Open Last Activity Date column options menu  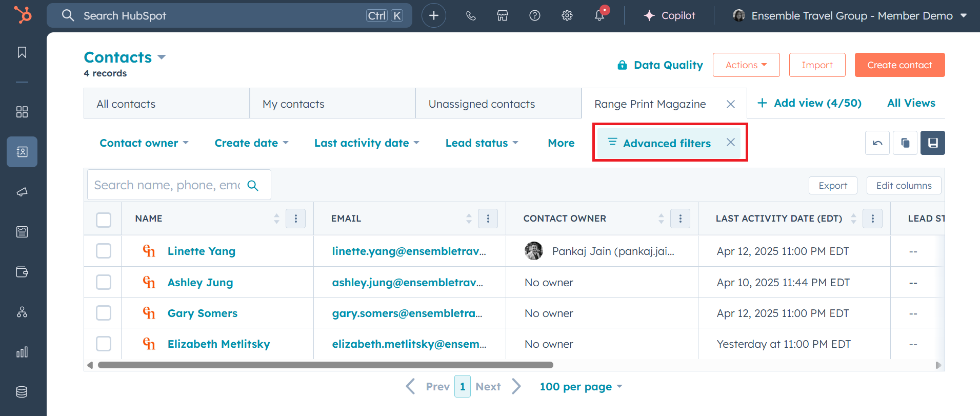coord(873,219)
